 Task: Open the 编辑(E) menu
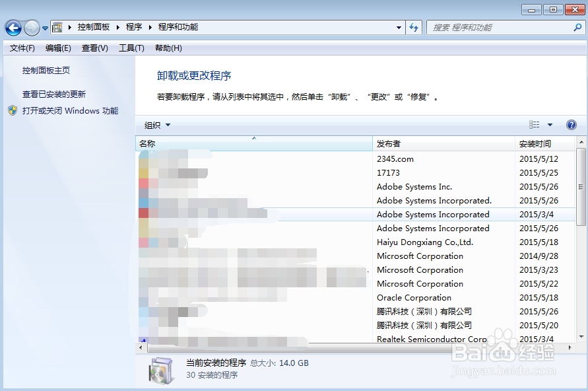pos(58,48)
